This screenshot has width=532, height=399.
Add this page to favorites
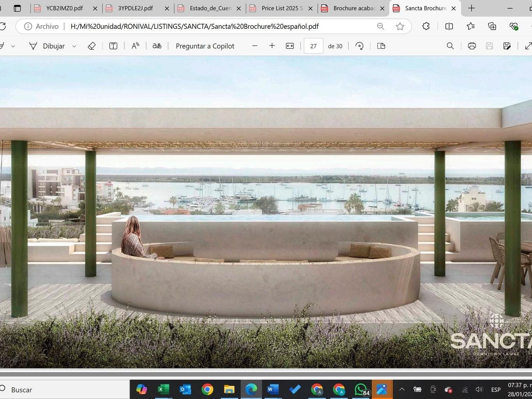(x=400, y=26)
